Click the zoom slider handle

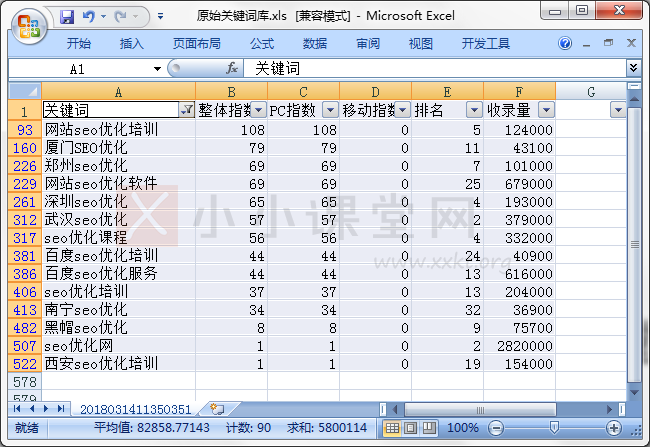pos(554,428)
